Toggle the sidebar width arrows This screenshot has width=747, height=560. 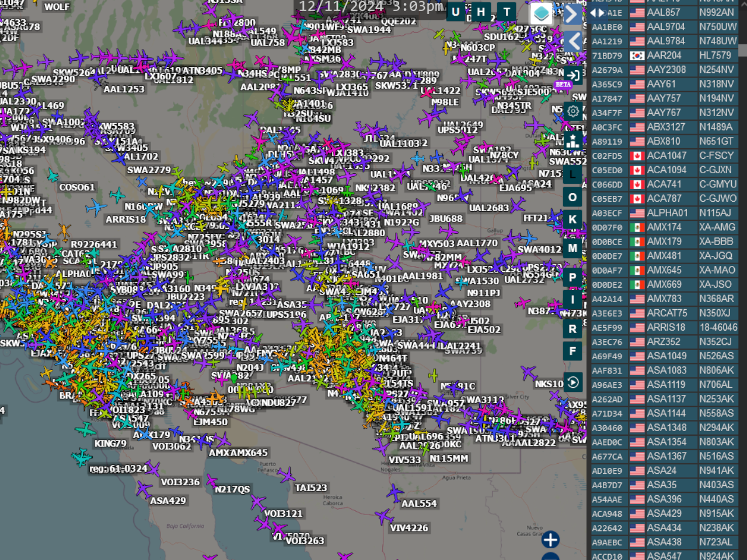pos(597,12)
